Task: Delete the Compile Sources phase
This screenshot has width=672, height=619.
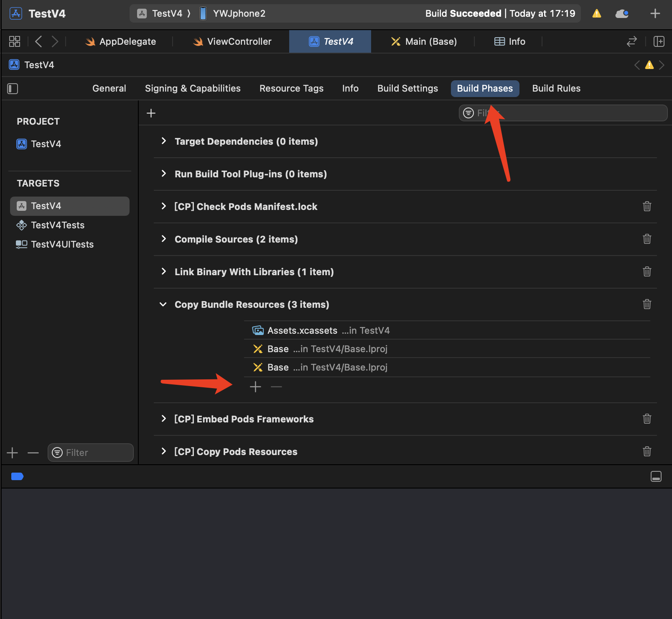Action: coord(647,239)
